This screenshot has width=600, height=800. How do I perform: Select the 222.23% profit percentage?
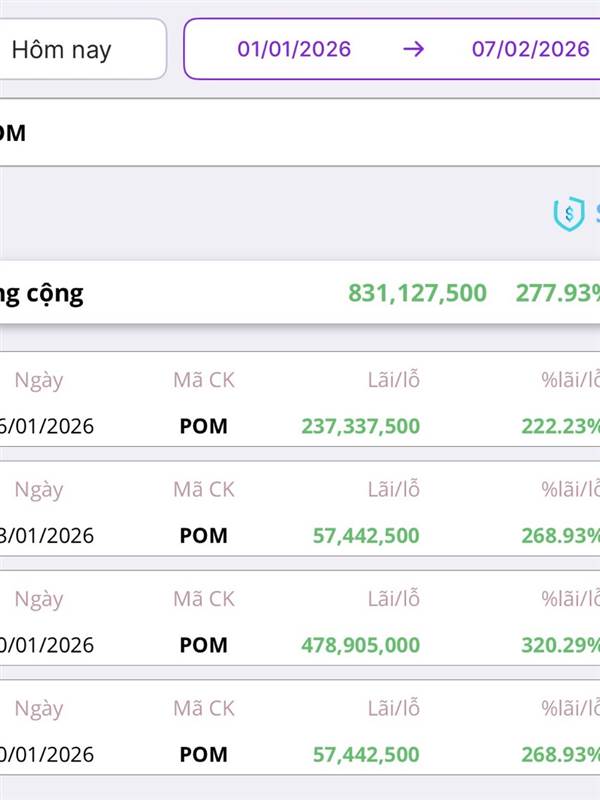(x=560, y=426)
